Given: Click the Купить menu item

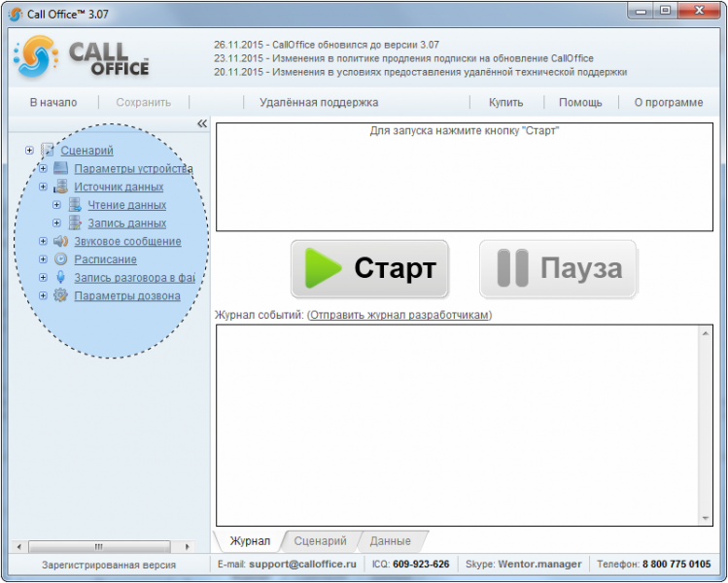Looking at the screenshot, I should pos(506,102).
